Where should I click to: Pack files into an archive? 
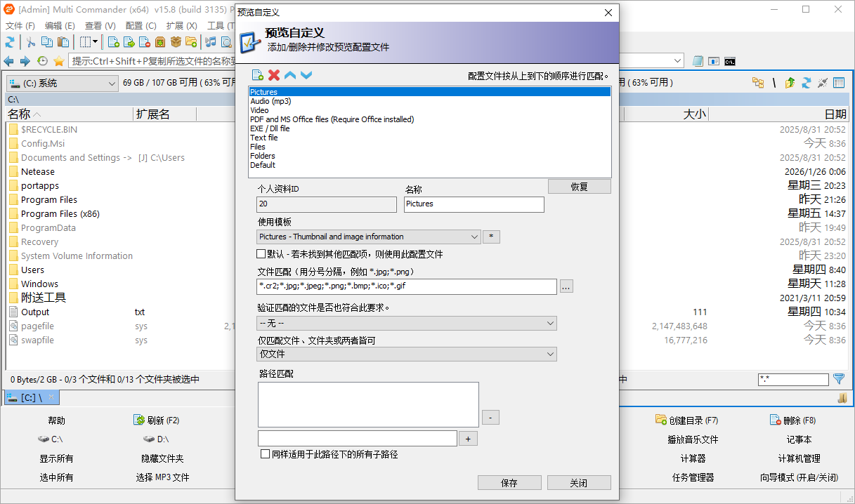(162, 41)
